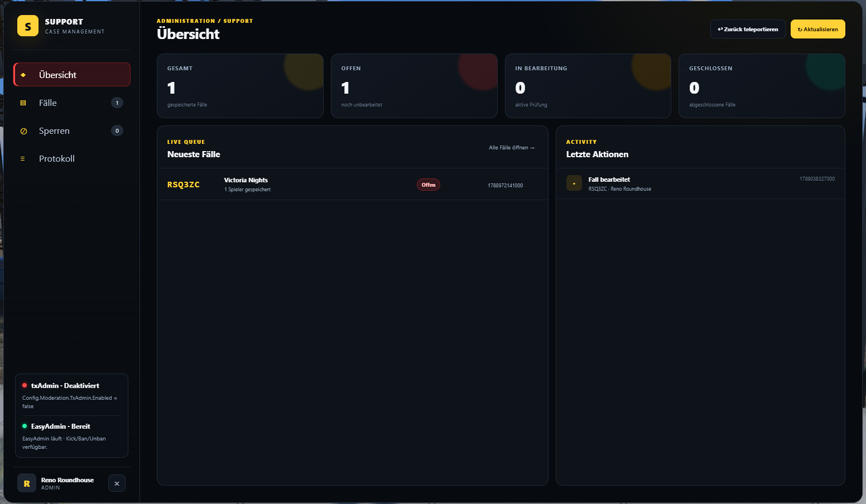Open the Protokoll section
The width and height of the screenshot is (866, 504).
click(72, 159)
